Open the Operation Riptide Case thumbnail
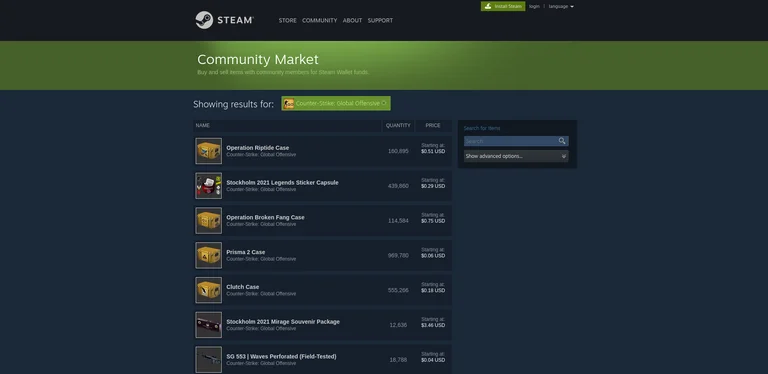 [209, 151]
